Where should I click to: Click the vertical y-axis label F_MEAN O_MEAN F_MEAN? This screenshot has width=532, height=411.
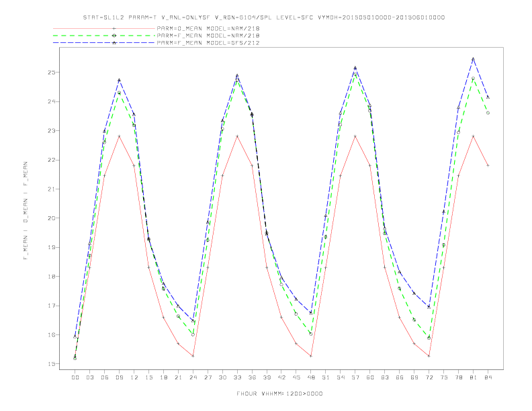point(26,211)
